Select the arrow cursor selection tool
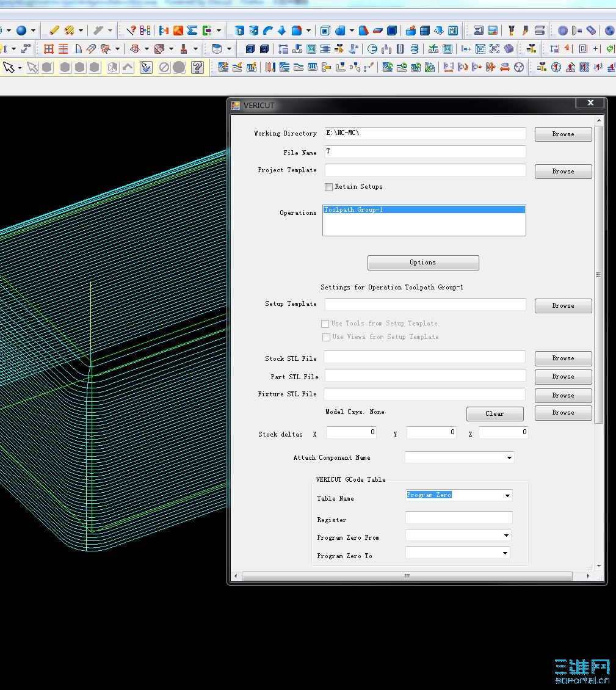616x690 pixels. coord(9,67)
